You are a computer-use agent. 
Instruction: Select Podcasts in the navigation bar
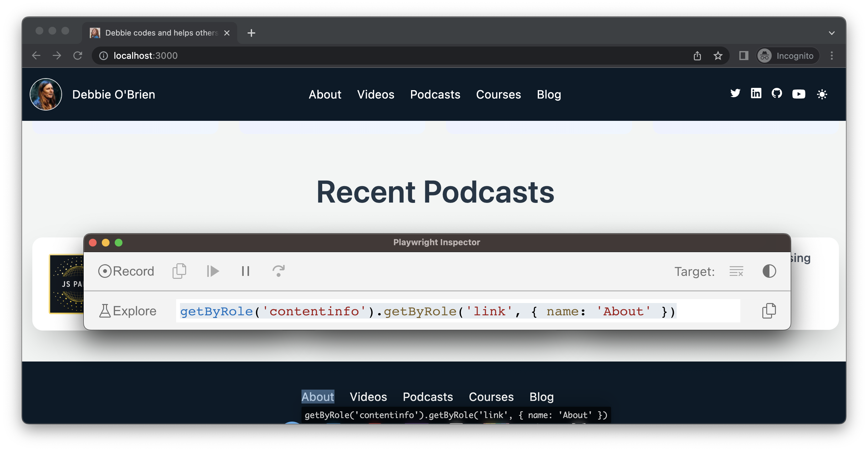tap(435, 95)
